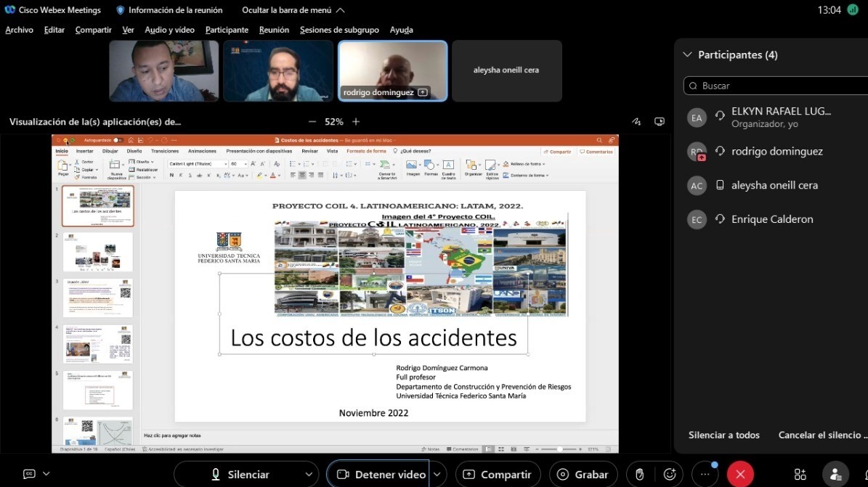Screen dimensions: 868x487
Task: Click PowerPoint ribbon Compartir button
Action: tap(557, 152)
